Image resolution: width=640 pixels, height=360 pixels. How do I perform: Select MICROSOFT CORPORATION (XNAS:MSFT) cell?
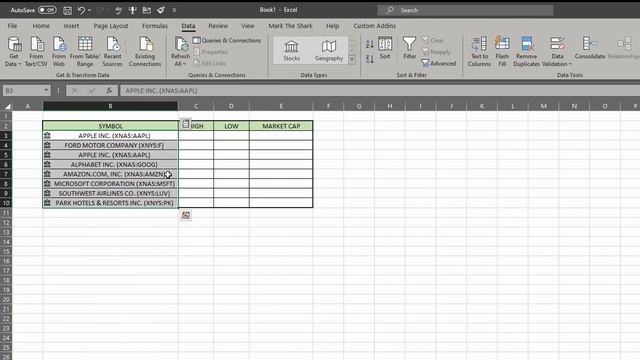tap(110, 183)
